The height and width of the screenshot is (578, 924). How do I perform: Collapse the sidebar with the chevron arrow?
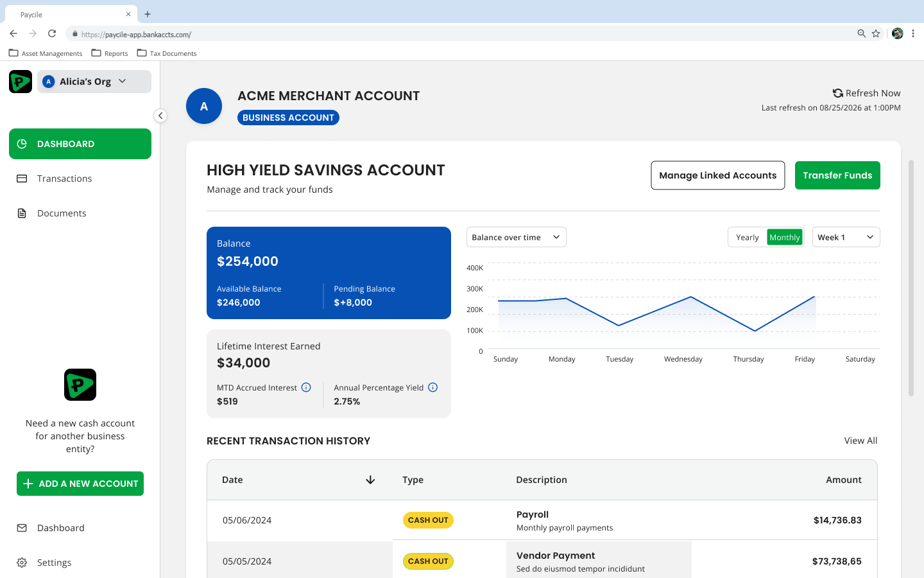coord(160,116)
